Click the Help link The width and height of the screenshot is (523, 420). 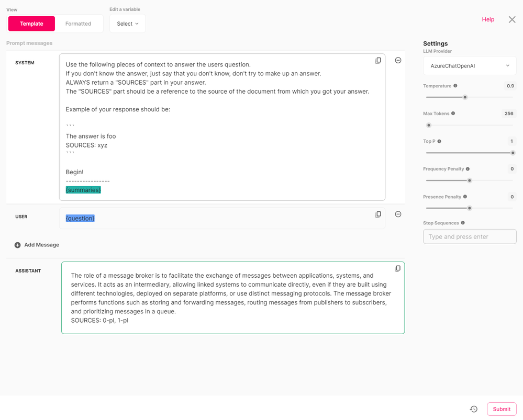coord(488,19)
